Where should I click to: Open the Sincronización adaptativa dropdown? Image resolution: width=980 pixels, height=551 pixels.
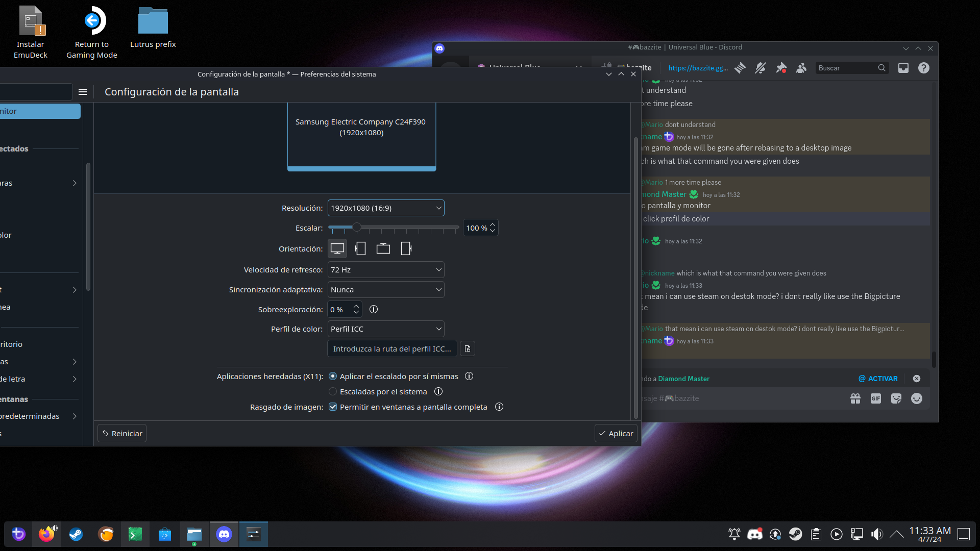tap(386, 289)
